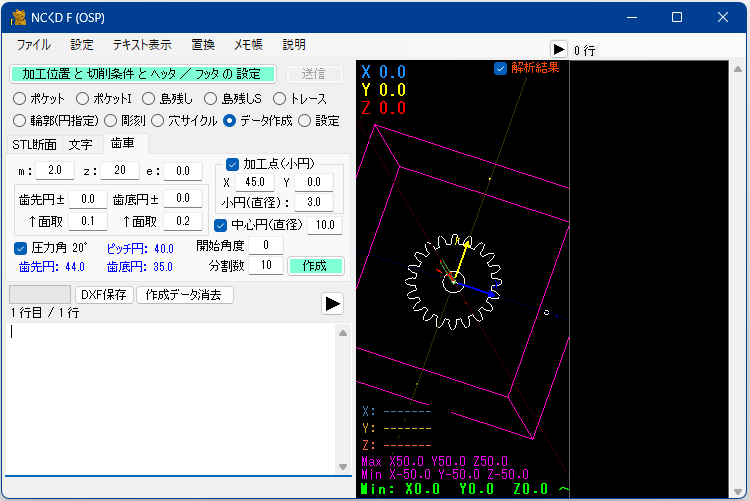Toggle the 解析結果 checkbox

[500, 68]
